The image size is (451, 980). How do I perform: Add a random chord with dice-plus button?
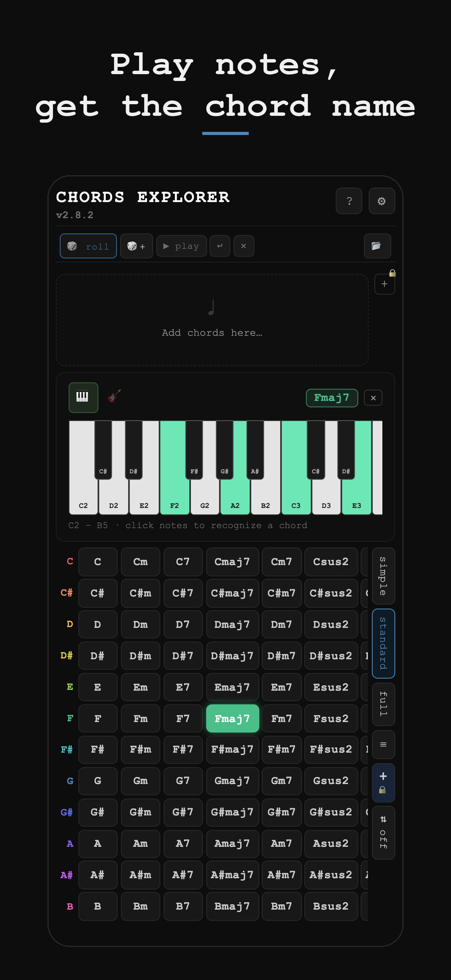click(137, 246)
